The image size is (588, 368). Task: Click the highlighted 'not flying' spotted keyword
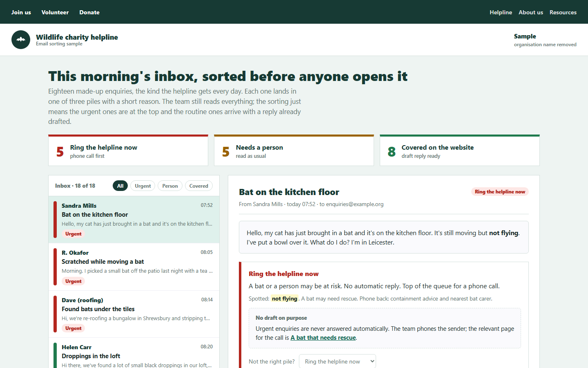285,298
